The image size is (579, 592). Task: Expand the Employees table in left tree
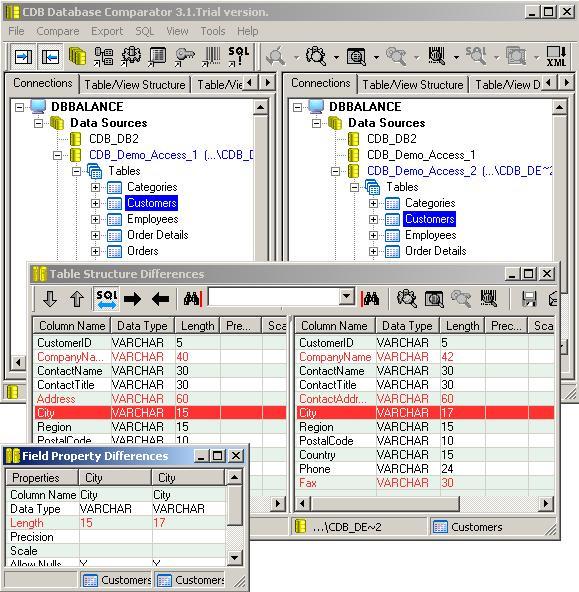pyautogui.click(x=95, y=219)
